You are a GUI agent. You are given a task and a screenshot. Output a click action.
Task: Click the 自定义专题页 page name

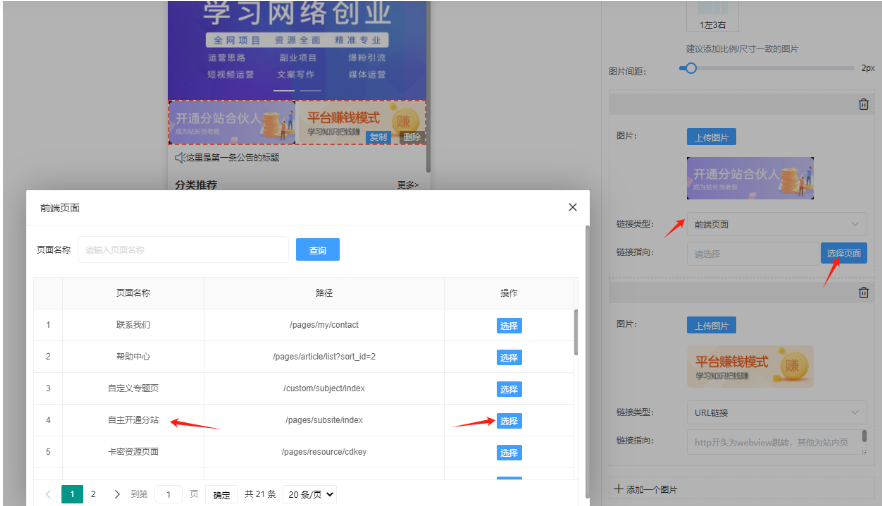tap(133, 388)
